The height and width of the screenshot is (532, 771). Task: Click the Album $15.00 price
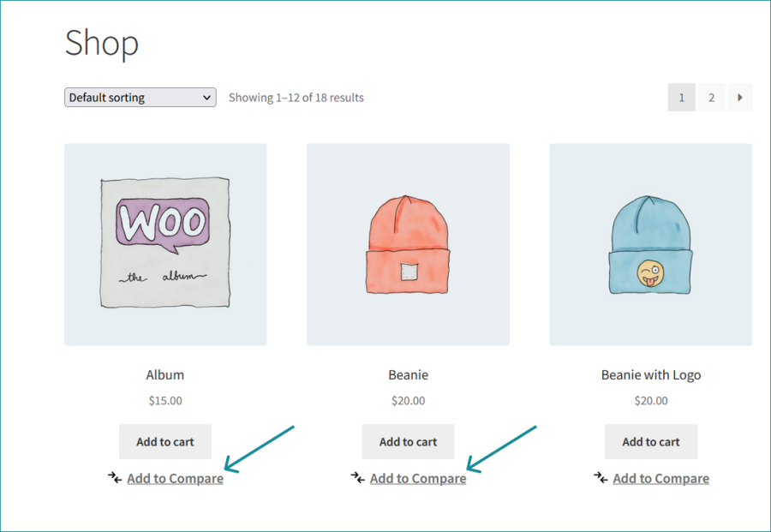tap(165, 400)
